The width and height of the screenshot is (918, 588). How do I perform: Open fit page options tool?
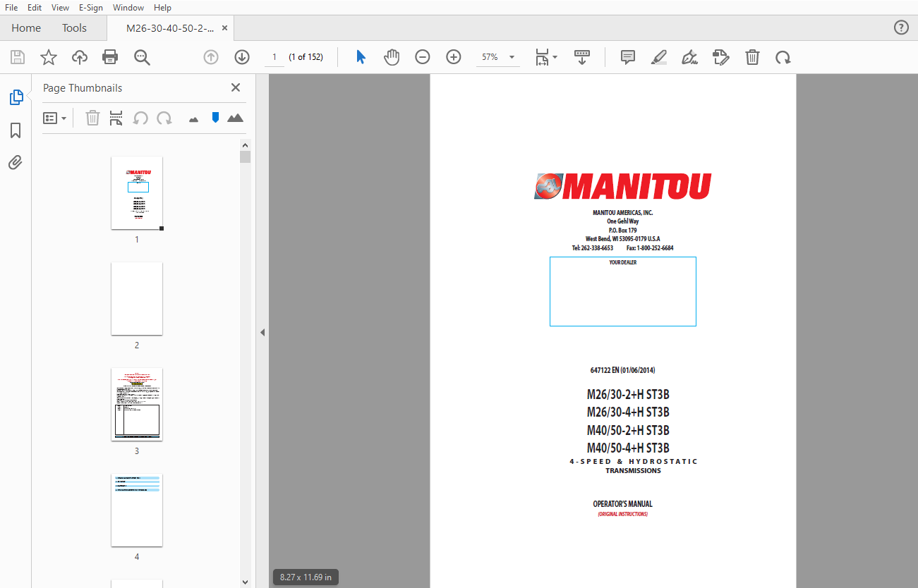(545, 57)
